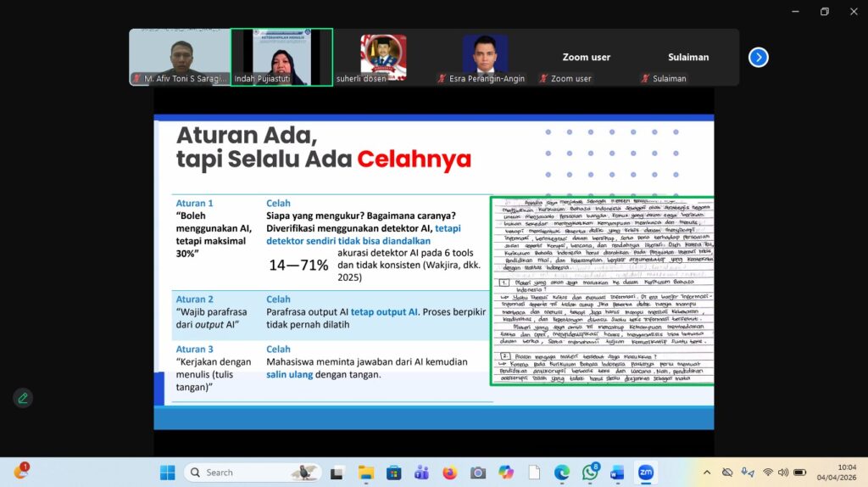Open Microsoft Teams taskbar icon

(421, 473)
